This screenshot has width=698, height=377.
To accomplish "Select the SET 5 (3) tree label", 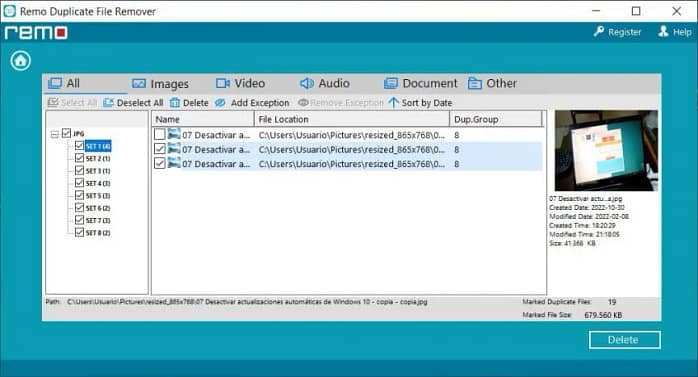I will 98,196.
